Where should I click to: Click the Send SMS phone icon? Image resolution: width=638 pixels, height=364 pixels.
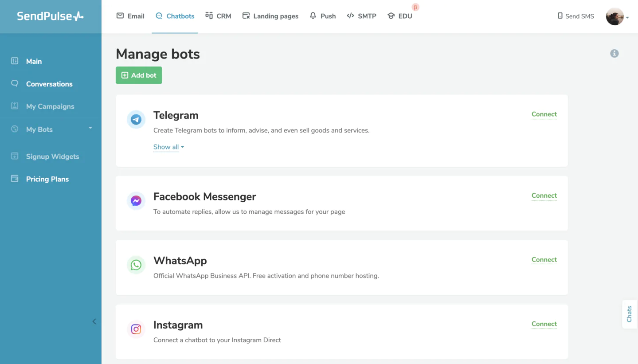pos(560,16)
